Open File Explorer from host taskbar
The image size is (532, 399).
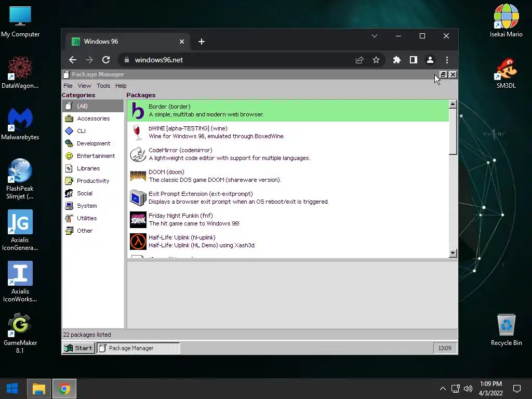click(x=38, y=389)
